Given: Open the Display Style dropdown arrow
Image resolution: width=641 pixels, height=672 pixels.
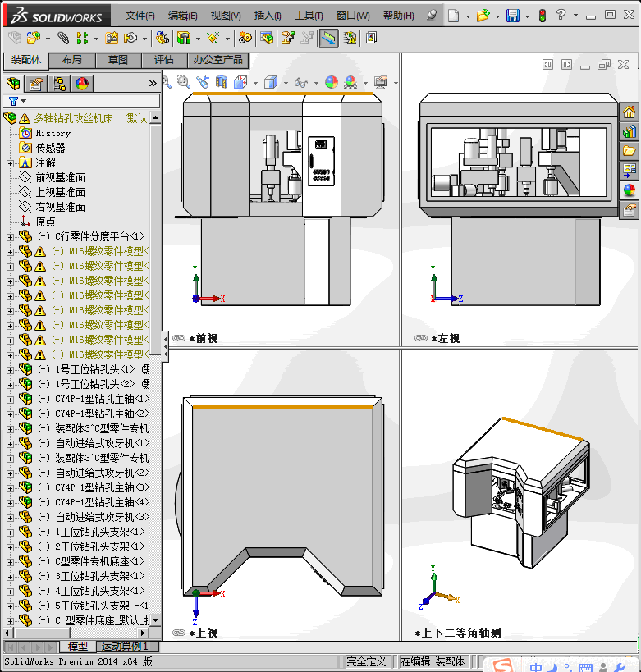Looking at the screenshot, I should click(286, 83).
